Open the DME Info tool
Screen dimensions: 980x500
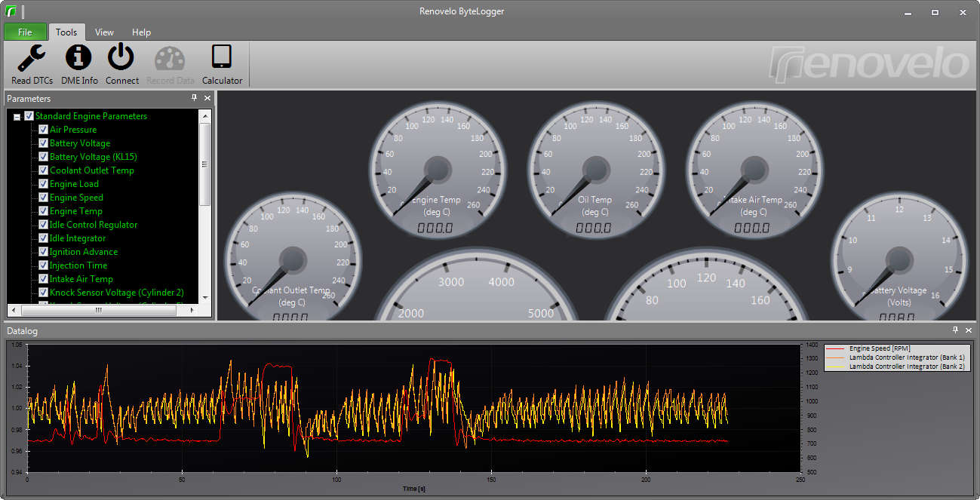(x=79, y=65)
